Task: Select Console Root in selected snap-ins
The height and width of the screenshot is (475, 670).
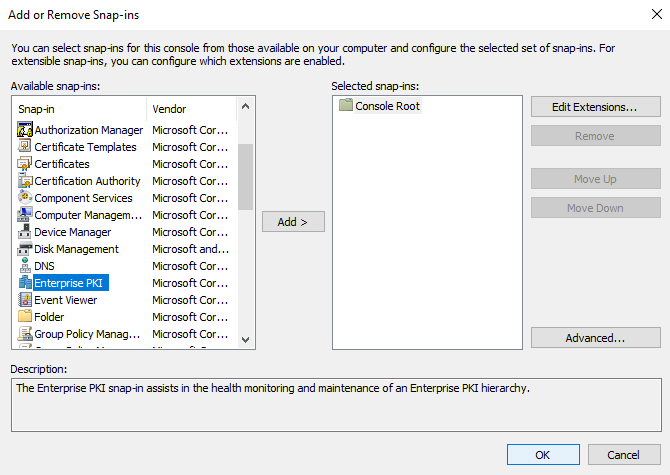Action: coord(387,106)
